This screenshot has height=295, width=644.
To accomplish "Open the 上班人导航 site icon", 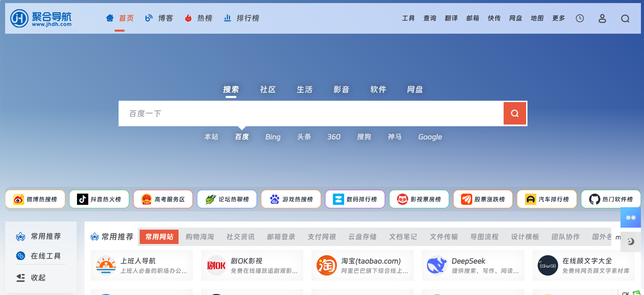I will pyautogui.click(x=106, y=265).
